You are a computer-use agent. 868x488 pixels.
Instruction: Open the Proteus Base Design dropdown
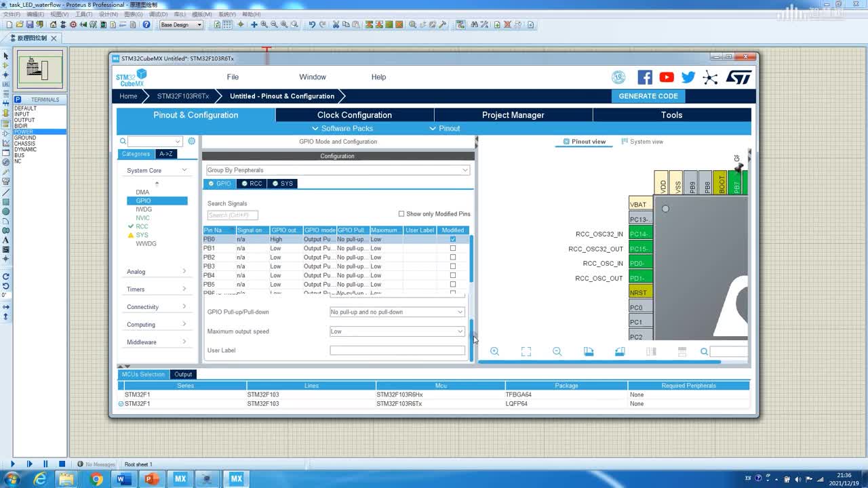(181, 24)
